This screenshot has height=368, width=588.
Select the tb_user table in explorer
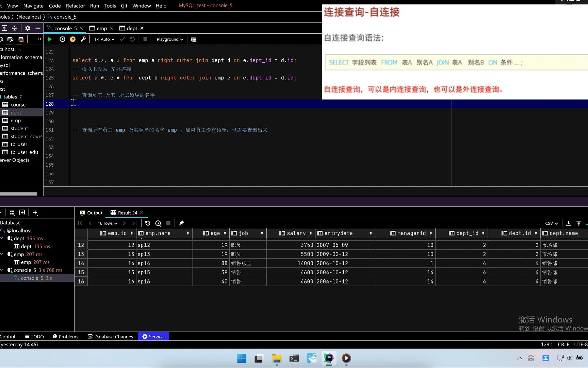pos(19,144)
